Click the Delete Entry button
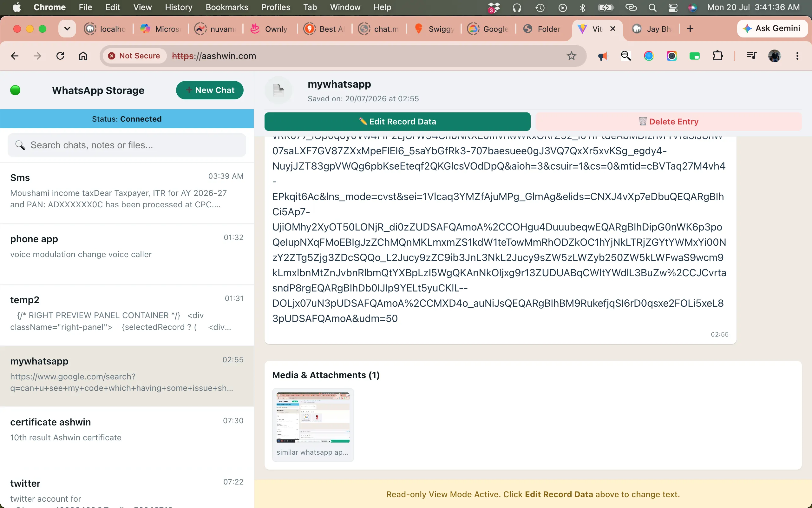The height and width of the screenshot is (508, 812). click(x=668, y=122)
